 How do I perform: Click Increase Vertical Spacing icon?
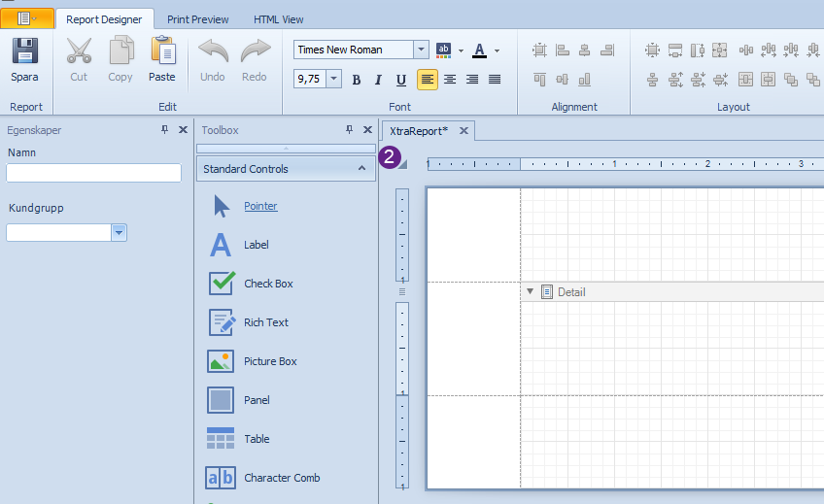(675, 80)
